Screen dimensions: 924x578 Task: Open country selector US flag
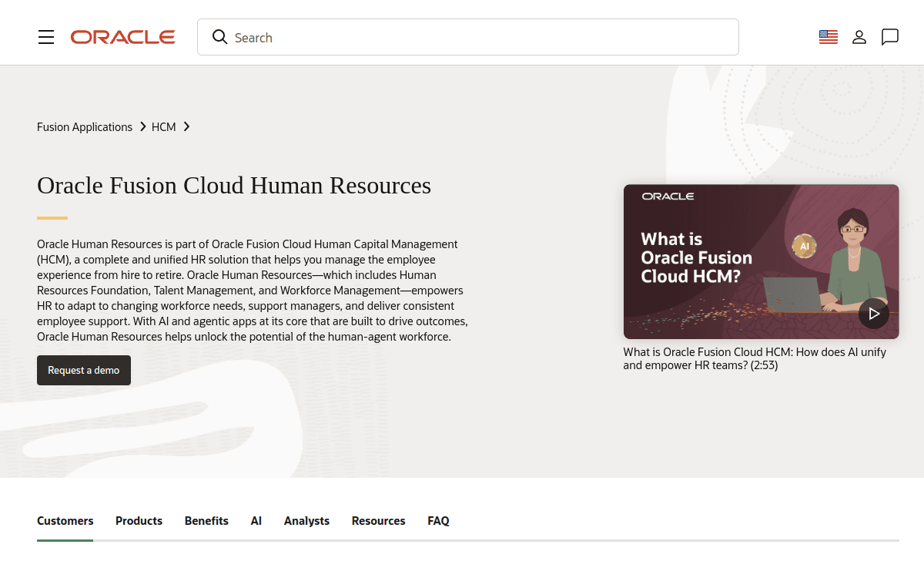pos(829,37)
